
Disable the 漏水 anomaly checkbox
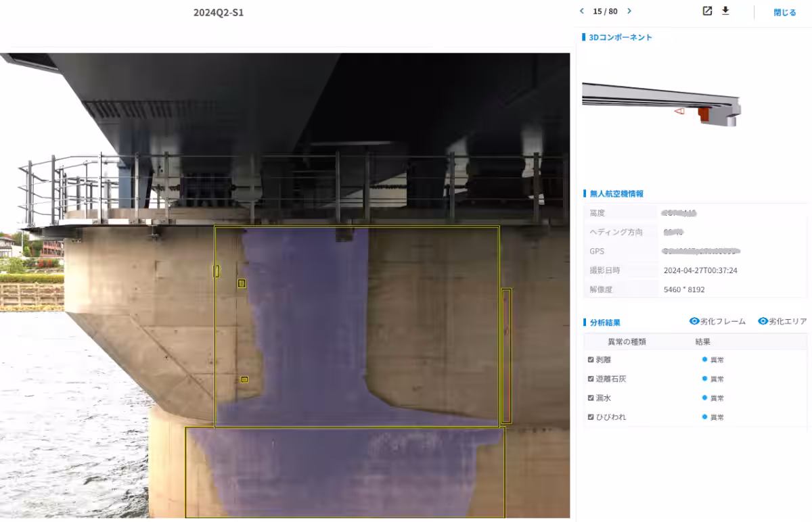click(590, 398)
